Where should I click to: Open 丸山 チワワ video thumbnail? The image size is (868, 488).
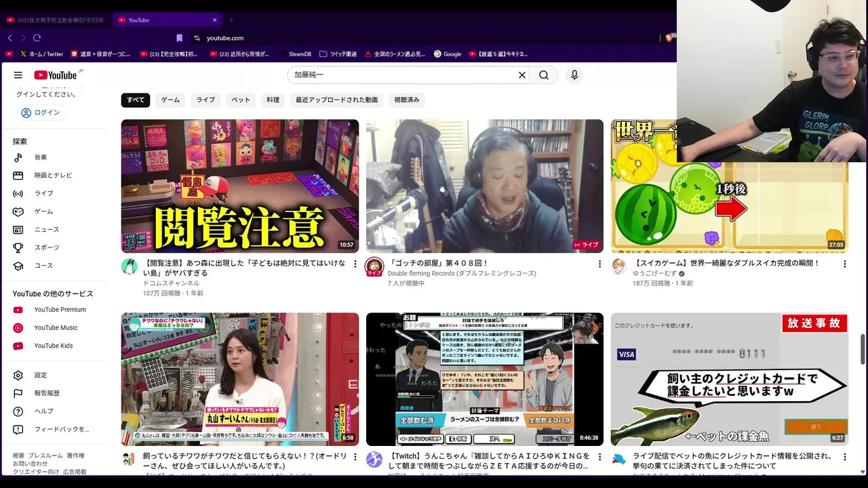(240, 379)
